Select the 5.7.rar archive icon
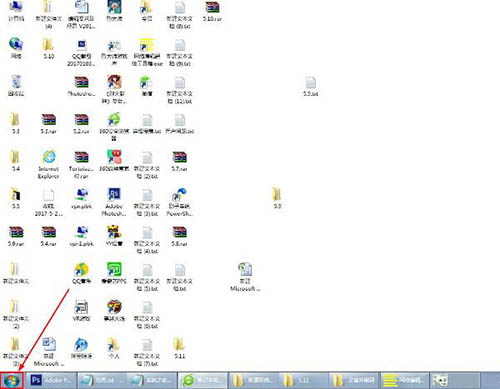This screenshot has width=500, height=389. pyautogui.click(x=179, y=161)
